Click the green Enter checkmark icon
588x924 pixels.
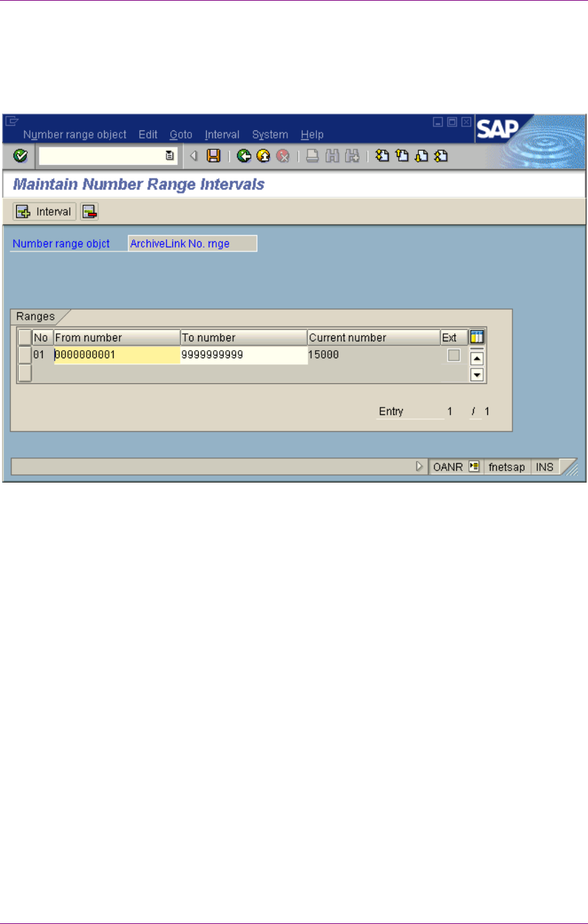(x=21, y=156)
